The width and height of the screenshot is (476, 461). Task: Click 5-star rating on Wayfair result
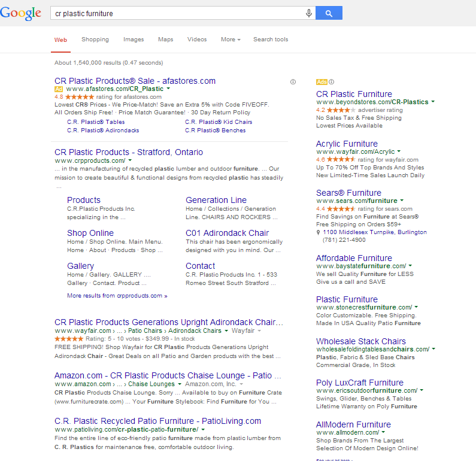point(69,338)
